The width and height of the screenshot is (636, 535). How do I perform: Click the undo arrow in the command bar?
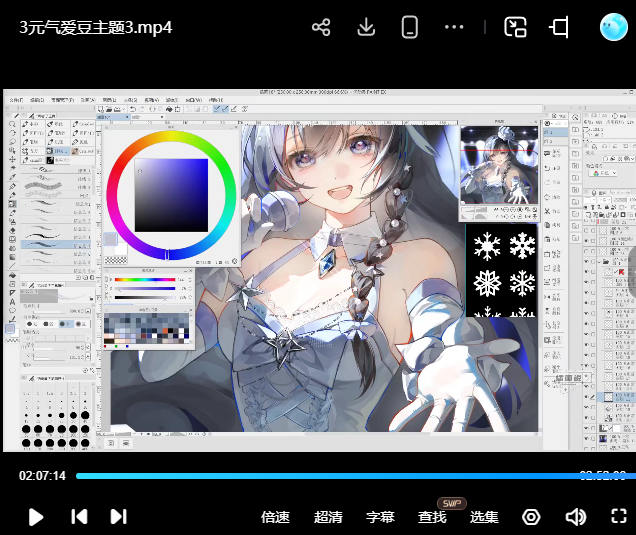(133, 109)
